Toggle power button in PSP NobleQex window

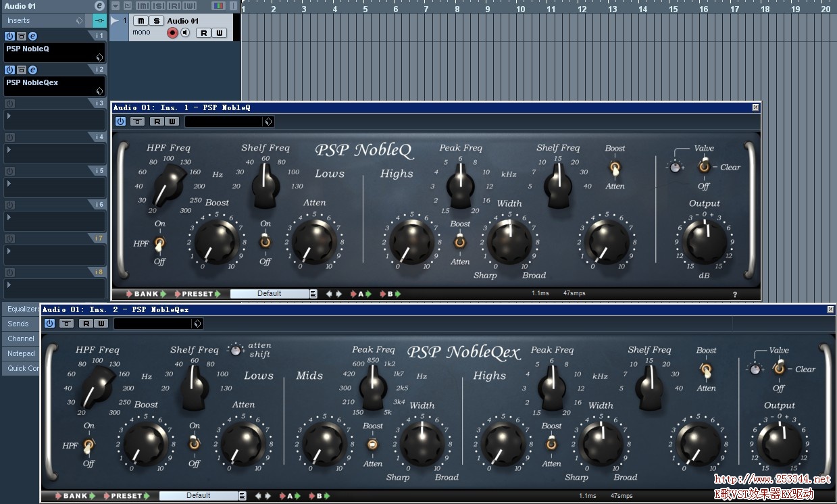click(49, 324)
